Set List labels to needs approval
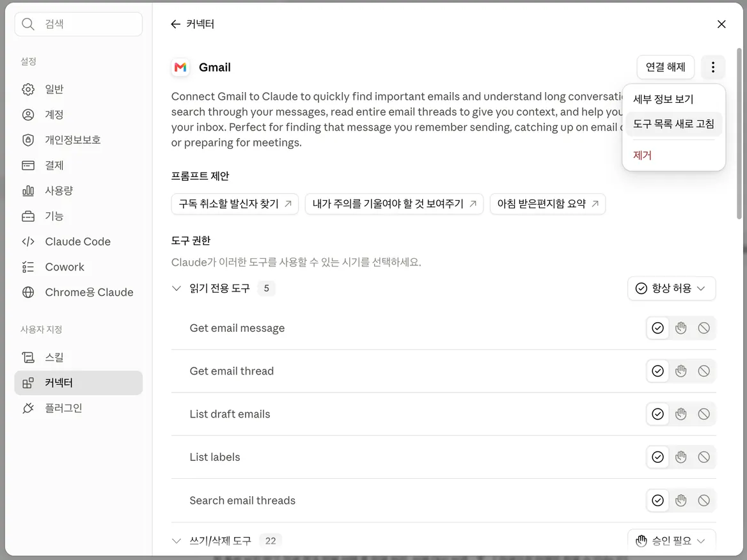This screenshot has width=747, height=560. 680,457
